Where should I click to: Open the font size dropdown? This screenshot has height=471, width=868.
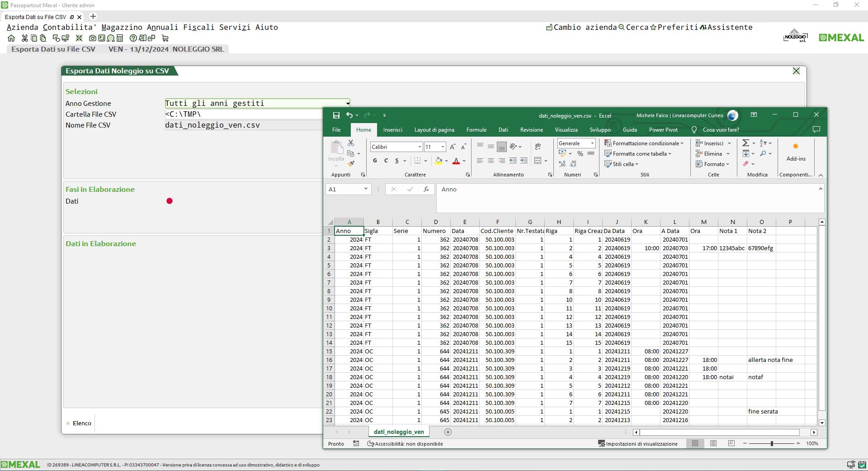click(x=443, y=147)
